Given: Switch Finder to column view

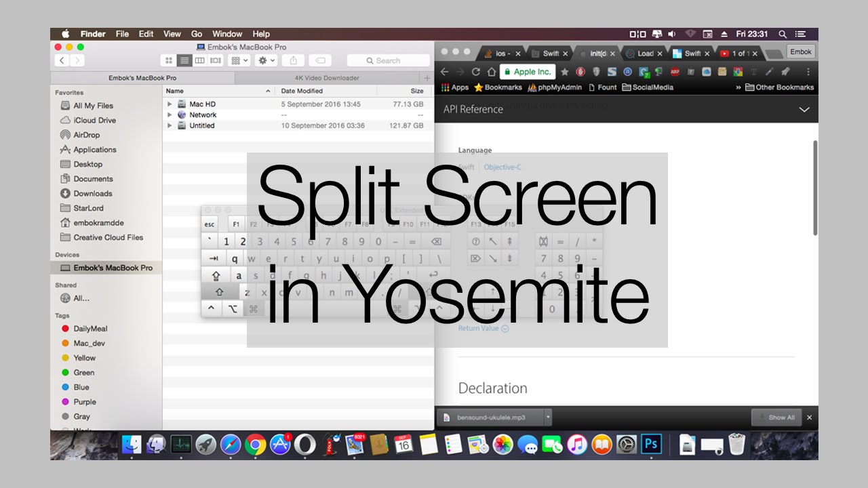Looking at the screenshot, I should 199,60.
